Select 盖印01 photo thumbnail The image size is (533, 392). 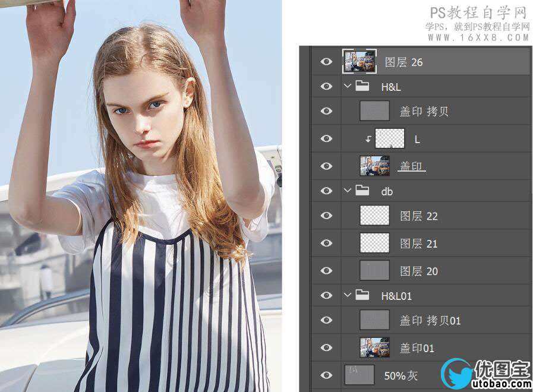(374, 347)
